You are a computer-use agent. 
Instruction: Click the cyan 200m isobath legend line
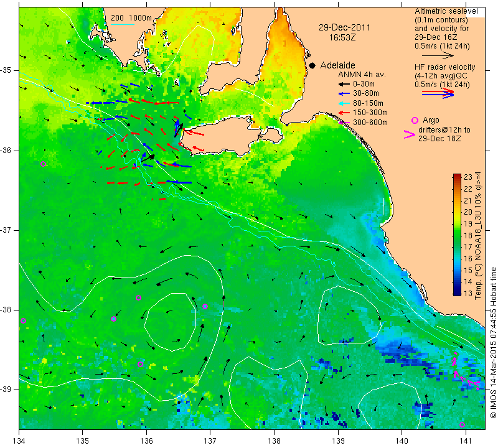tap(122, 24)
